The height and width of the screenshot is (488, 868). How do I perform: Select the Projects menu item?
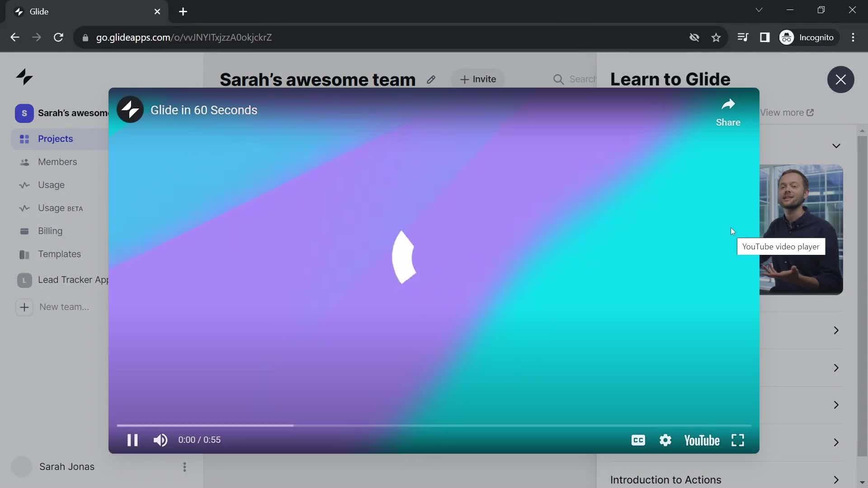(x=56, y=138)
